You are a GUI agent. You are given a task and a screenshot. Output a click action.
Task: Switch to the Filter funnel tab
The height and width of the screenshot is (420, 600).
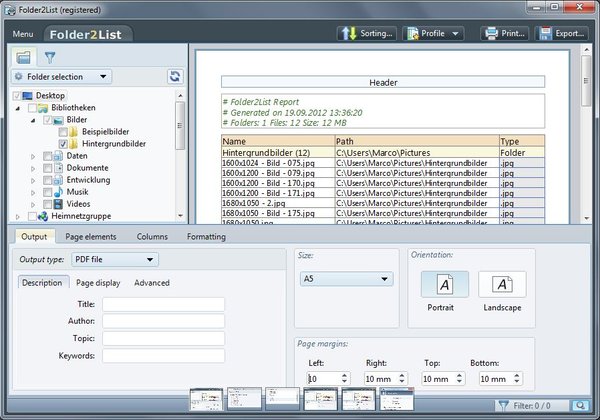[50, 57]
